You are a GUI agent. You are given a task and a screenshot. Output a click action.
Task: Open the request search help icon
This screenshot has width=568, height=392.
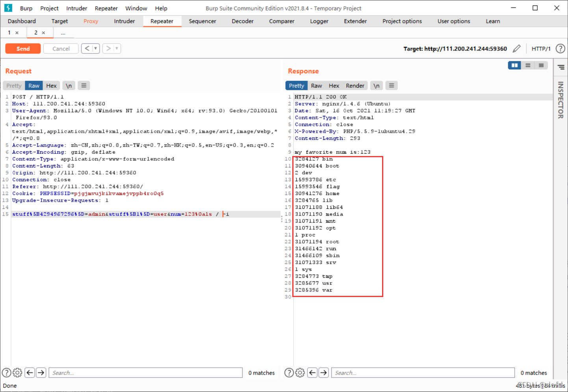(7, 373)
